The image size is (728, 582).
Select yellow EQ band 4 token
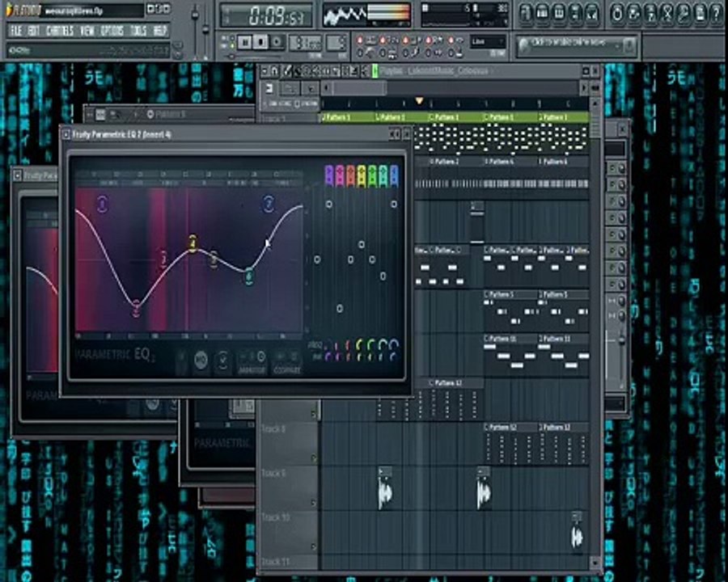point(193,243)
